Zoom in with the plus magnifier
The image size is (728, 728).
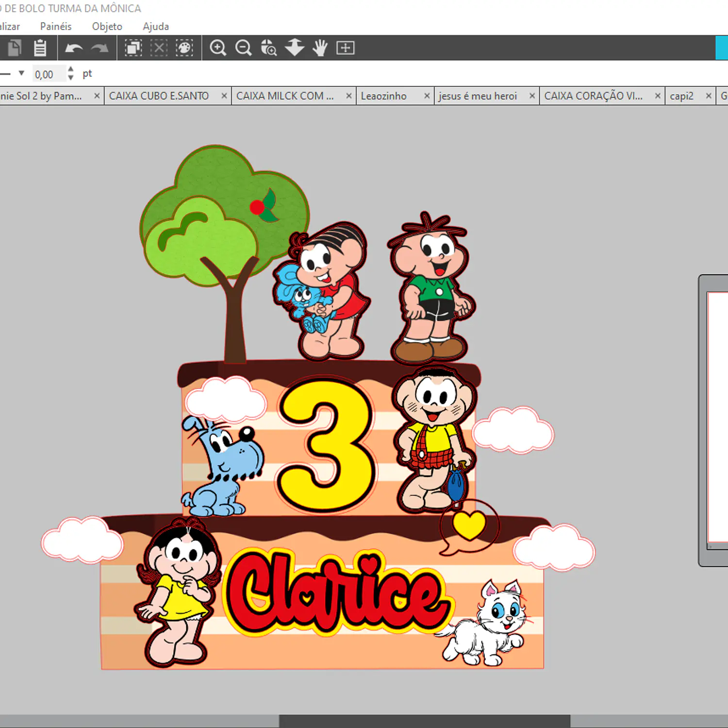tap(218, 48)
